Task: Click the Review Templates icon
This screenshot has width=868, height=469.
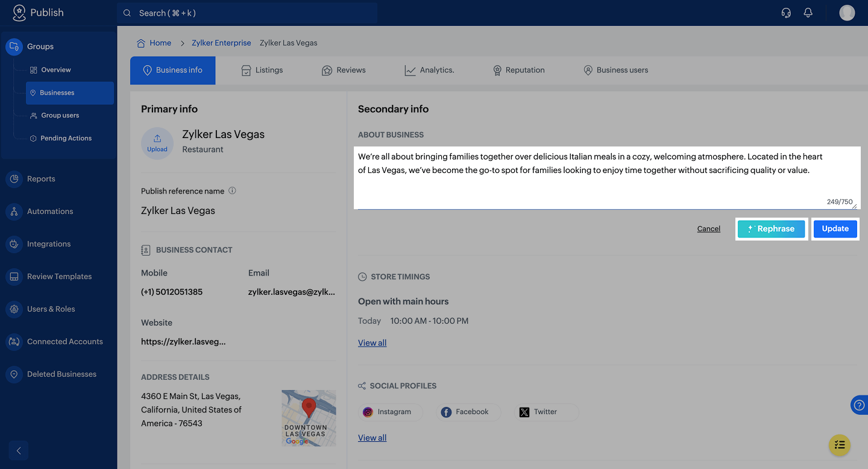Action: coord(14,277)
